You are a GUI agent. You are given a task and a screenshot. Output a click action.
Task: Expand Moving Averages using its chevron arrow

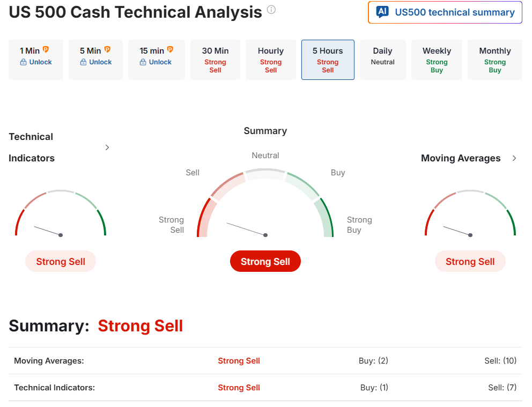(514, 158)
